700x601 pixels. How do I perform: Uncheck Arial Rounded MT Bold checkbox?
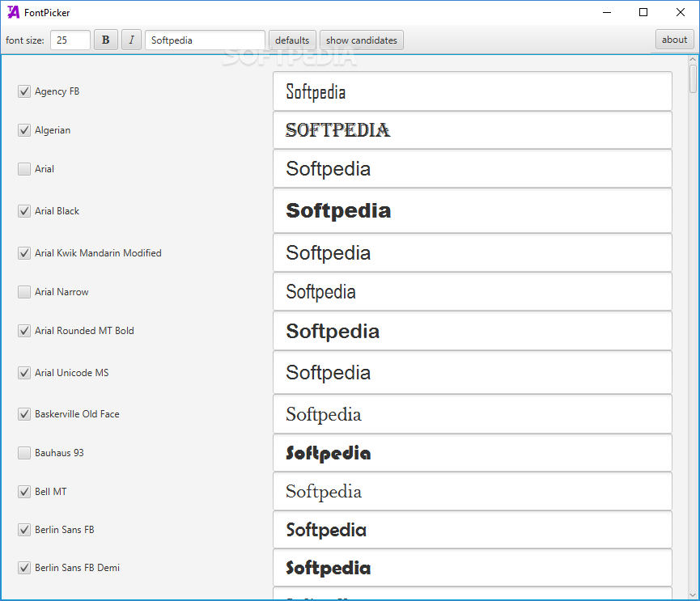pyautogui.click(x=24, y=331)
